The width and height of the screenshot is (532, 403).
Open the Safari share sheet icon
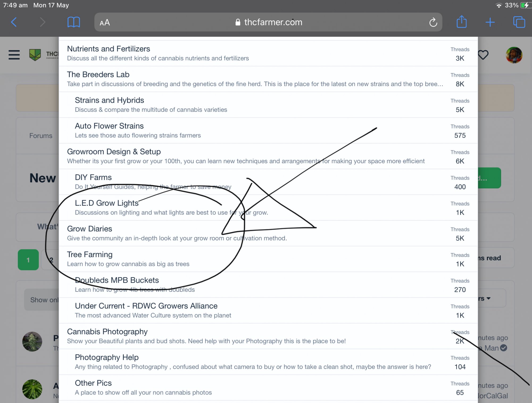(462, 22)
